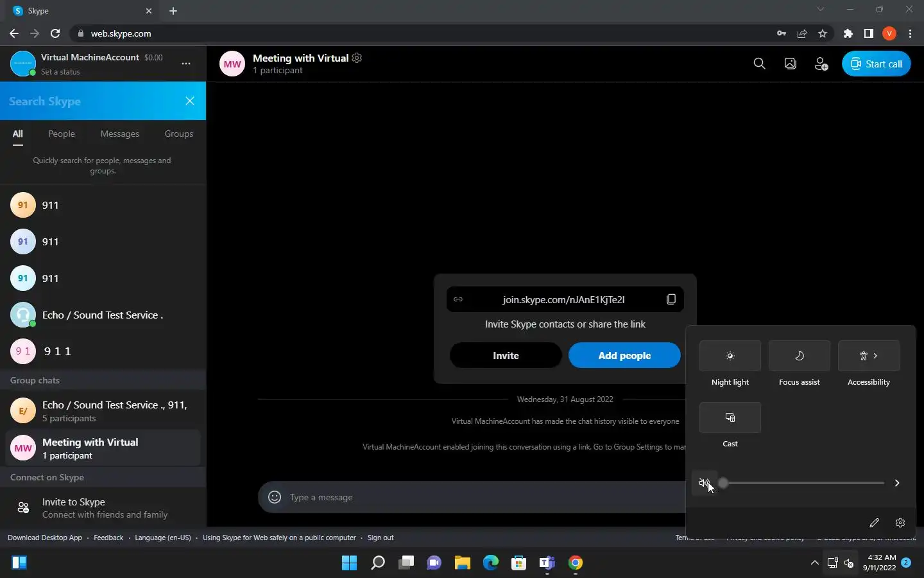Open audio output chevron next to volume slider
This screenshot has height=578, width=924.
coord(897,483)
